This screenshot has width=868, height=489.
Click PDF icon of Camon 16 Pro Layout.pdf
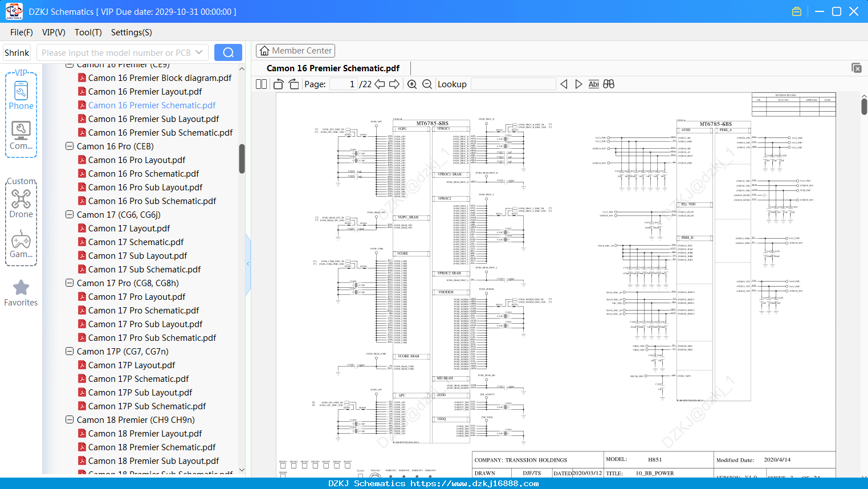[82, 160]
